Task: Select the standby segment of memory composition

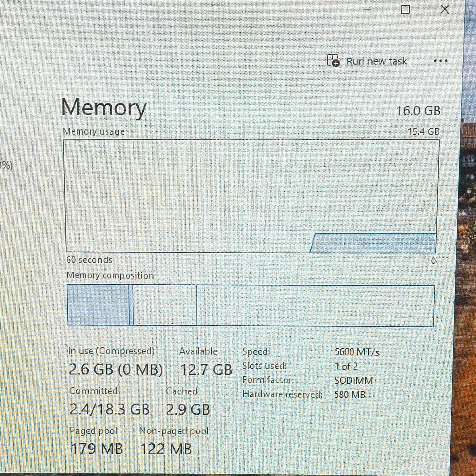Action: (165, 305)
